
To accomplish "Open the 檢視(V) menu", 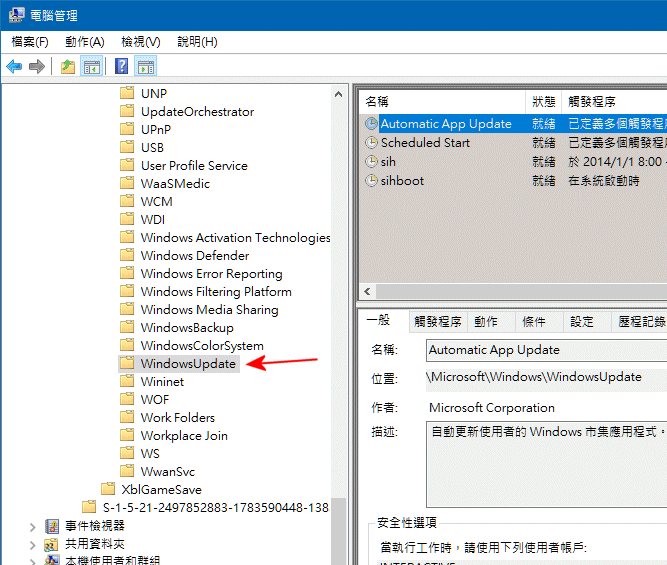I will (x=141, y=42).
